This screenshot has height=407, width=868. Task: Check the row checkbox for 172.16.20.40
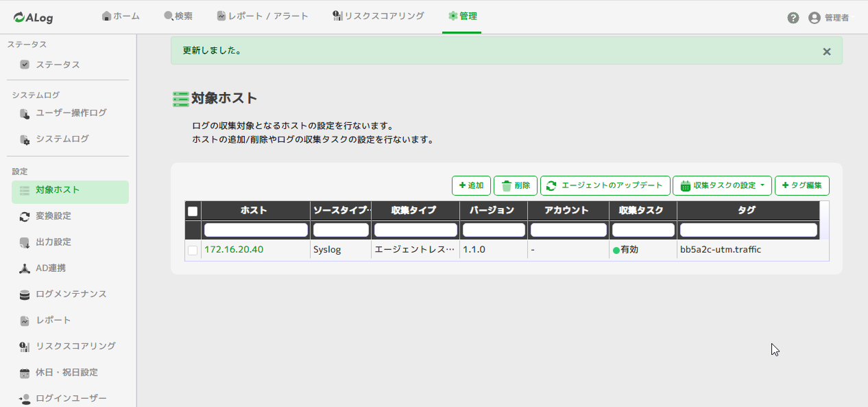pyautogui.click(x=193, y=251)
